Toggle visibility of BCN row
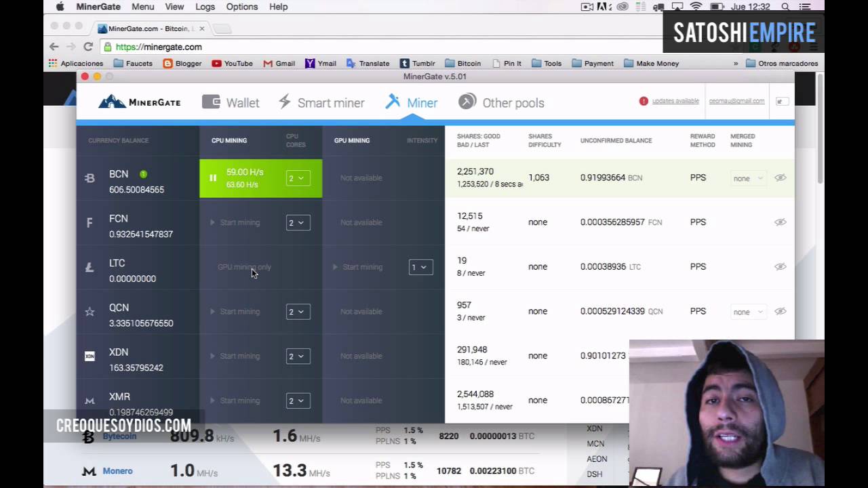 [781, 178]
